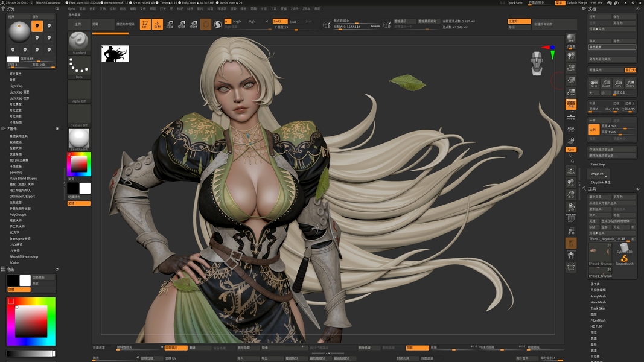Open the Dots stroke type selector
This screenshot has height=362, width=644.
79,68
